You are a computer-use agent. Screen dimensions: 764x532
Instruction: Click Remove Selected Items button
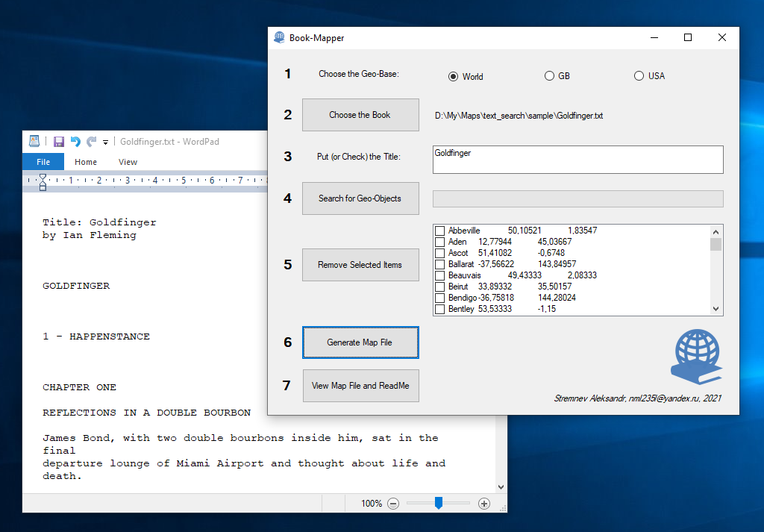[x=360, y=265]
